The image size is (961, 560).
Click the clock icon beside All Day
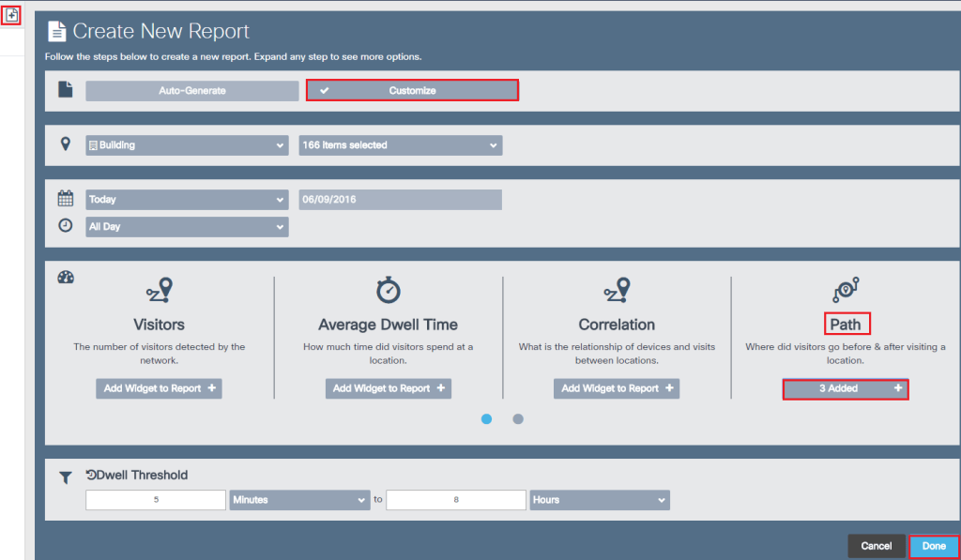(x=66, y=225)
